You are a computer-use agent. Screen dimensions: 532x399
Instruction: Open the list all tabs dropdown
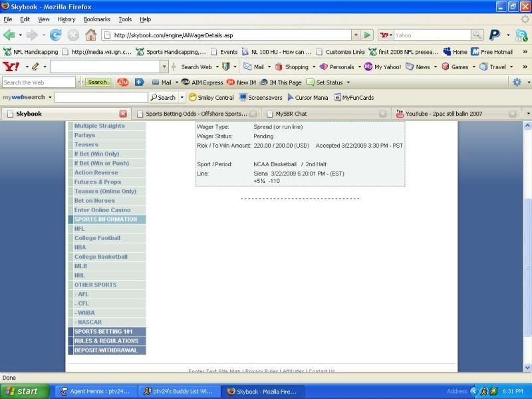pos(528,114)
